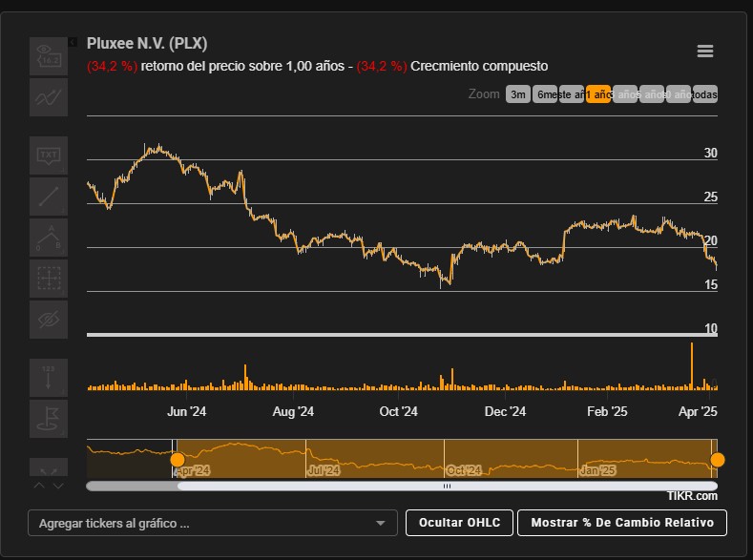Select the vertical arrow counter tool

tap(49, 378)
